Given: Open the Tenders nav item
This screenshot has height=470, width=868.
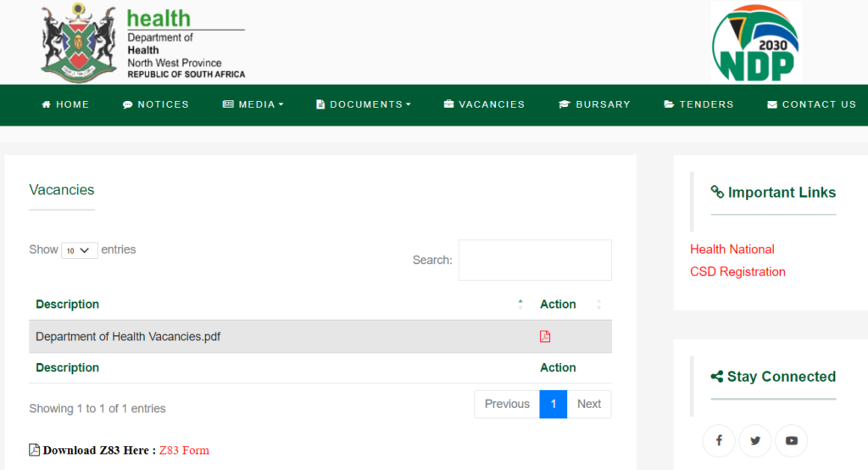Looking at the screenshot, I should point(698,104).
